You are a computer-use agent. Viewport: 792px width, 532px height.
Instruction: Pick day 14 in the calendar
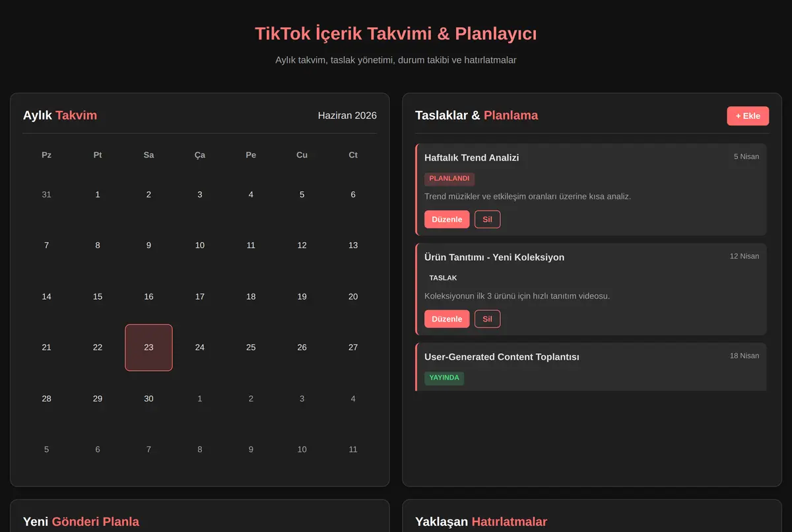(x=46, y=296)
